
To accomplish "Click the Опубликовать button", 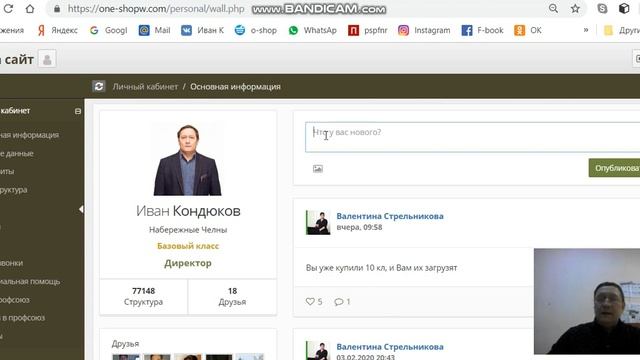I will (614, 168).
